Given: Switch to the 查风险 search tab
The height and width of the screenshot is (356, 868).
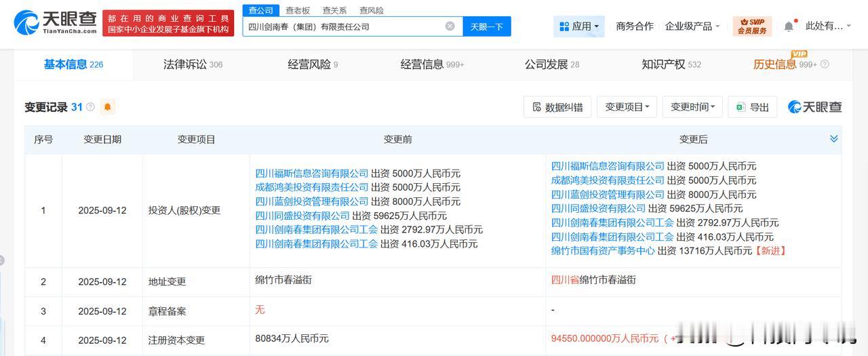Looking at the screenshot, I should [372, 10].
